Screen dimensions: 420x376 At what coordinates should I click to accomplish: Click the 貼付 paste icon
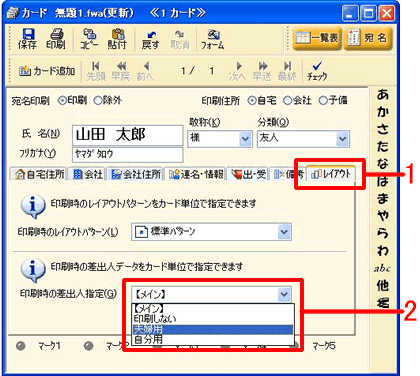117,39
